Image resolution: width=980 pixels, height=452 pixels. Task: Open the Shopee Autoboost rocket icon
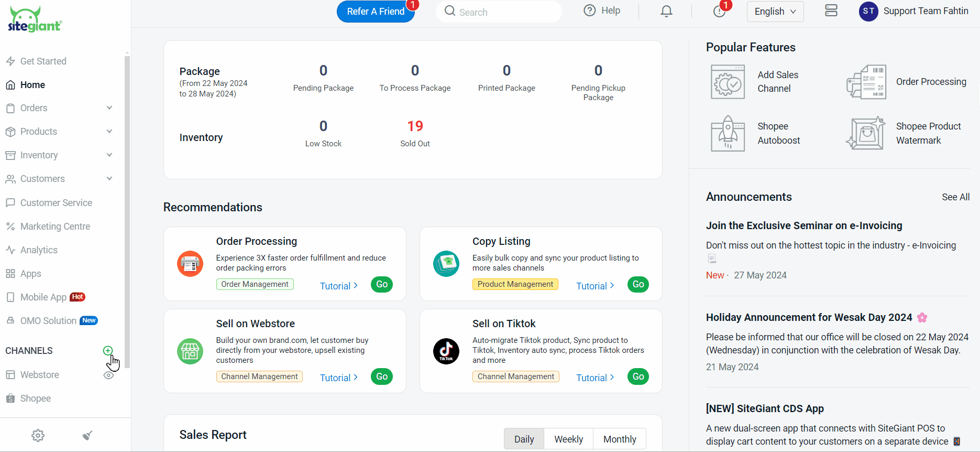click(728, 134)
